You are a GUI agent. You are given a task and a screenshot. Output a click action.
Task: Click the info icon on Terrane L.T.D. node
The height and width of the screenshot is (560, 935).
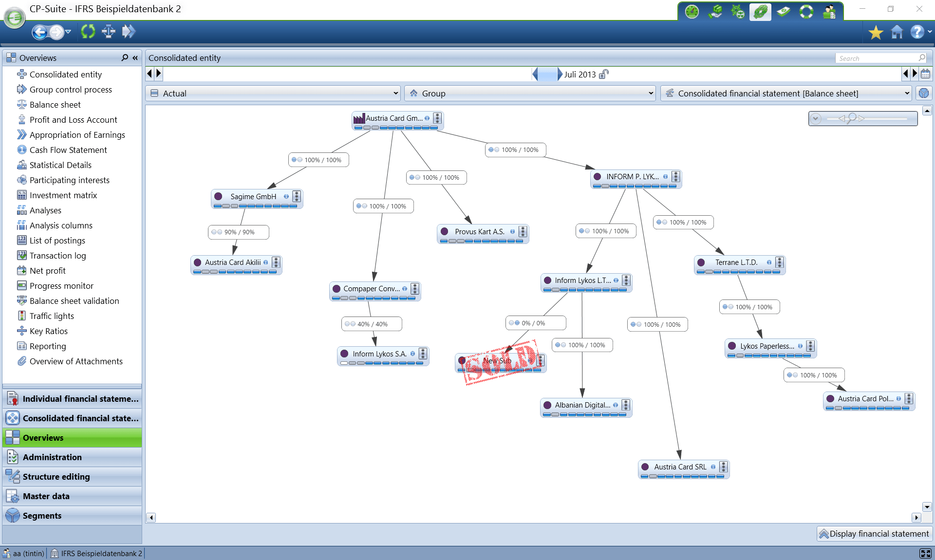tap(769, 262)
